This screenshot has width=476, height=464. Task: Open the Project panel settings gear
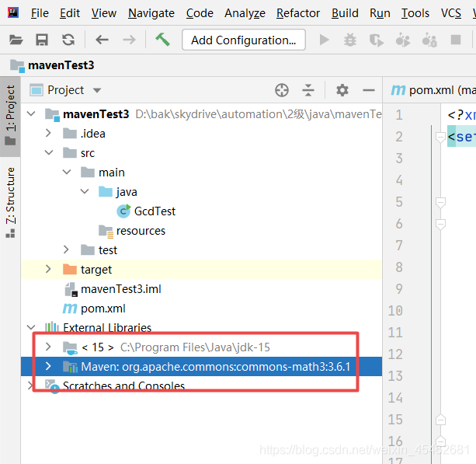click(x=342, y=90)
